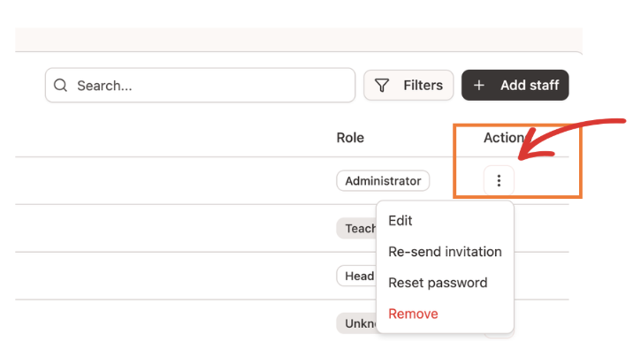Screen dimensions: 633x364
Task: Click the empty area of the Administrator row
Action: [x=177, y=181]
